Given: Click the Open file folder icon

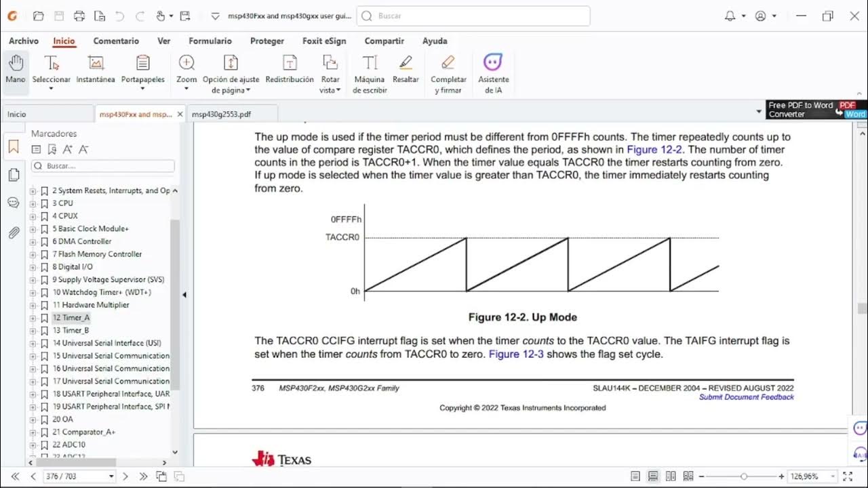Looking at the screenshot, I should 39,16.
